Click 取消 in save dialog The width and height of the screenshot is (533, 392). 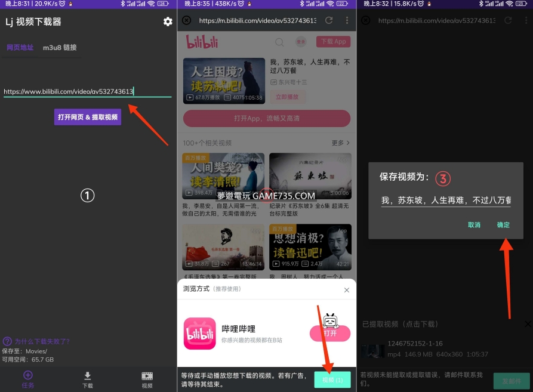tap(474, 225)
